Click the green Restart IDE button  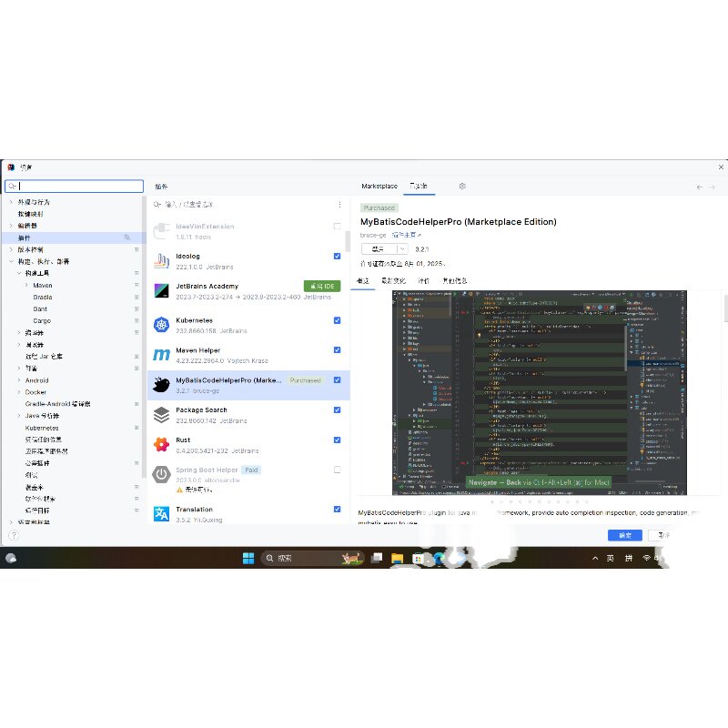322,286
